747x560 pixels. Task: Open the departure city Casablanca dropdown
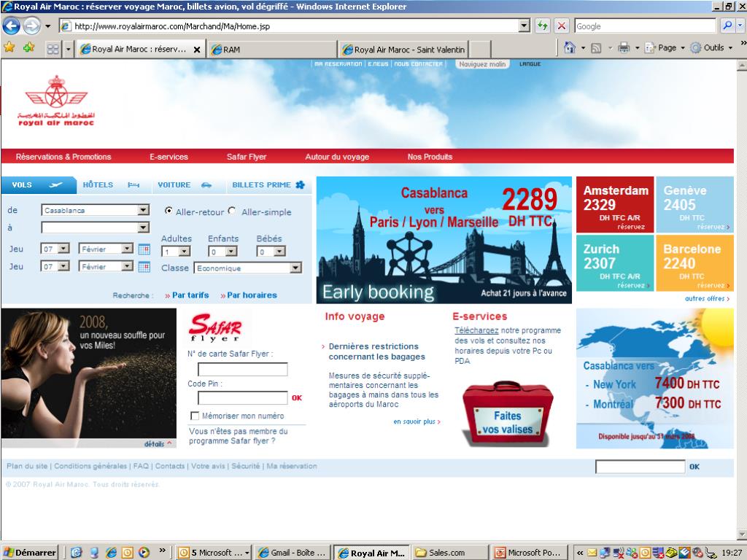click(144, 210)
